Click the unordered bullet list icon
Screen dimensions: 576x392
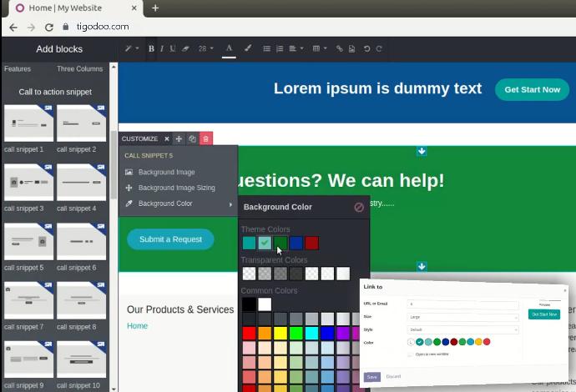click(x=266, y=49)
